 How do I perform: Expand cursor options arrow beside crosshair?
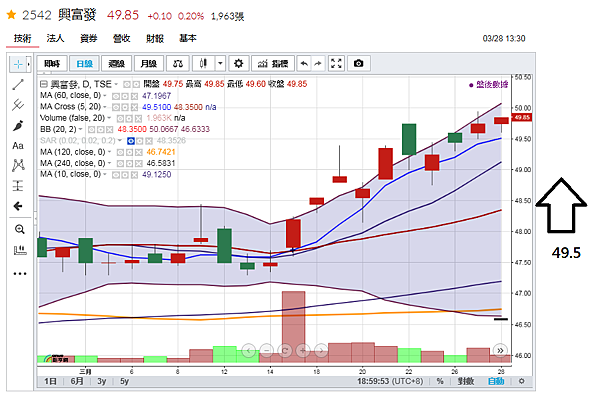click(28, 64)
